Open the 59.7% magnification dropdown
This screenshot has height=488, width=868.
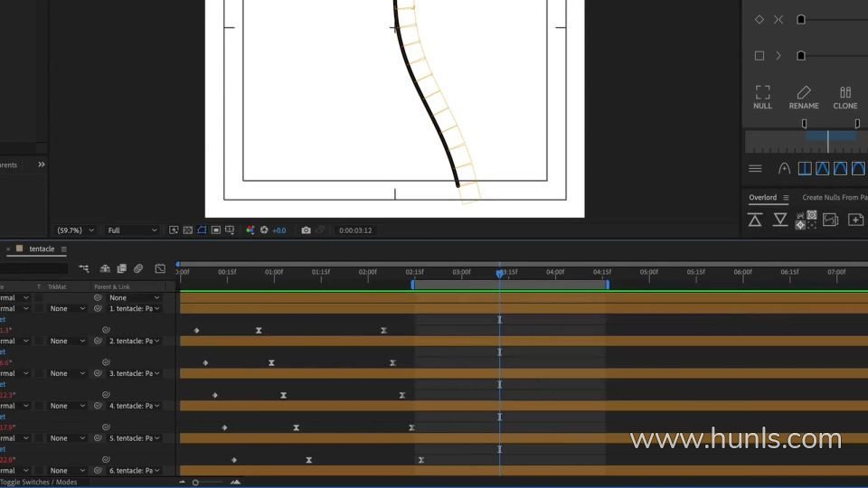75,230
